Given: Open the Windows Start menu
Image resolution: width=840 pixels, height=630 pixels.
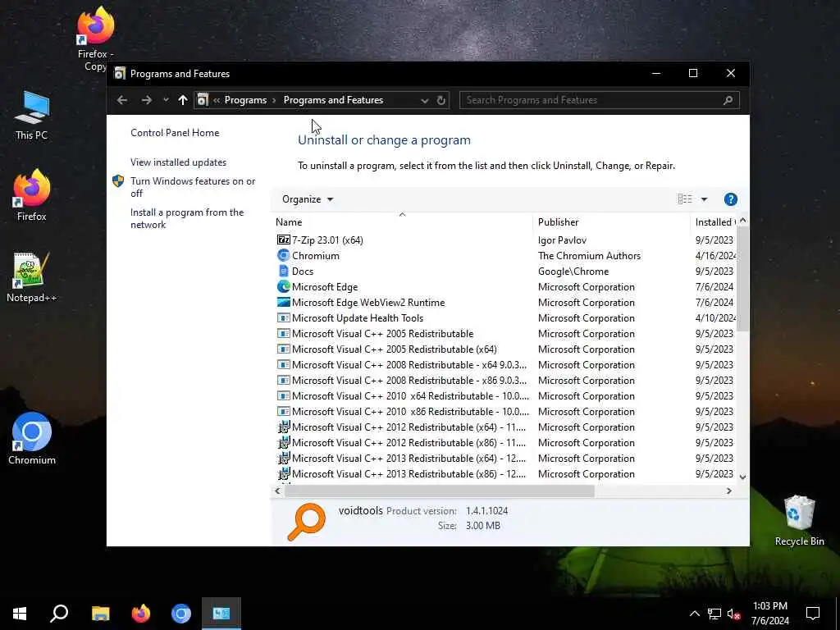Looking at the screenshot, I should [20, 614].
